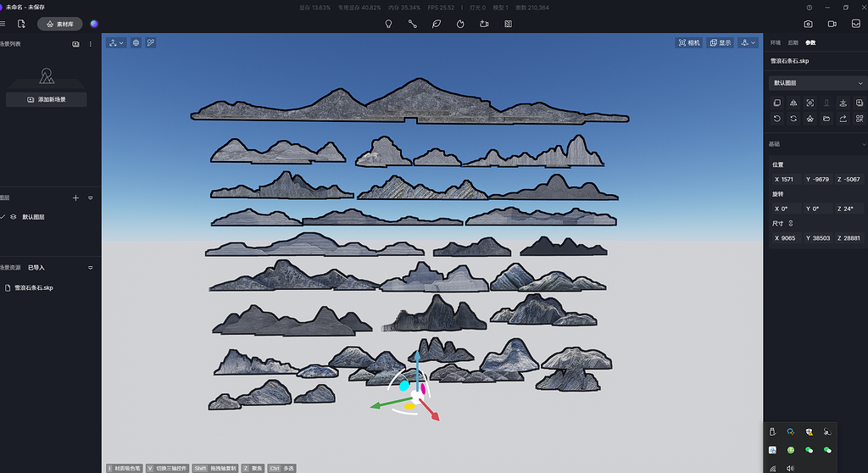868x473 pixels.
Task: Click the light bulb icon in top toolbar
Action: click(389, 25)
